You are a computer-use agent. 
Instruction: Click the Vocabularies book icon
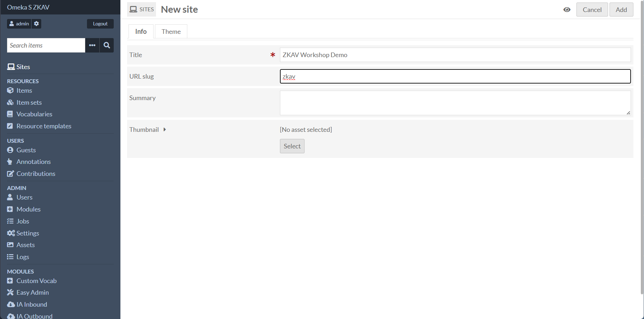tap(10, 114)
